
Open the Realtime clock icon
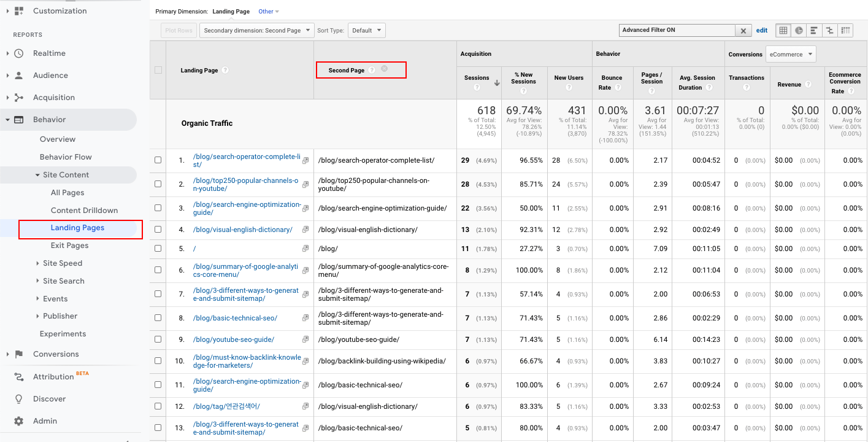19,53
